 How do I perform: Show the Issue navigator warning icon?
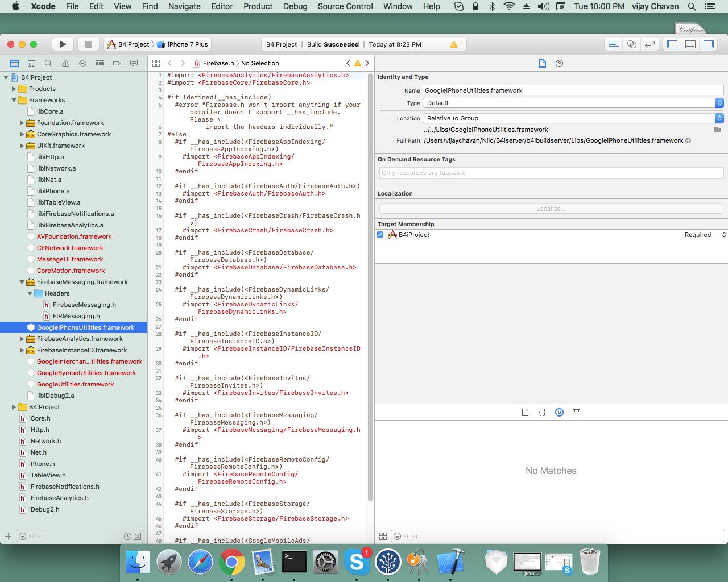(x=65, y=63)
